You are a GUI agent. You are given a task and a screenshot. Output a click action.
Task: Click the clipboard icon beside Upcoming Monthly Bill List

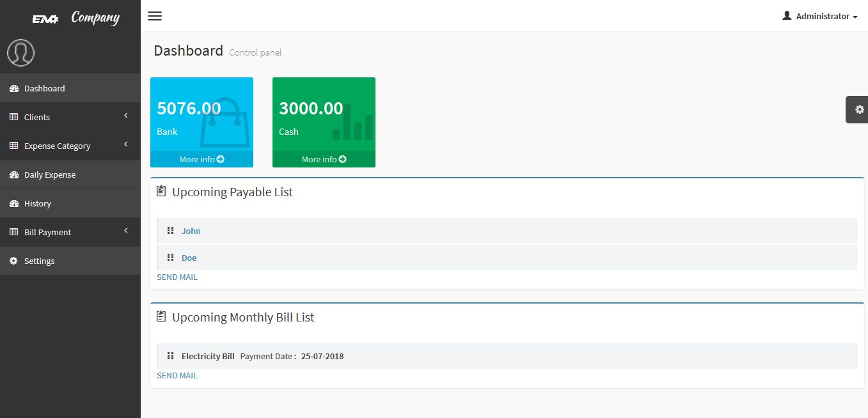coord(161,317)
